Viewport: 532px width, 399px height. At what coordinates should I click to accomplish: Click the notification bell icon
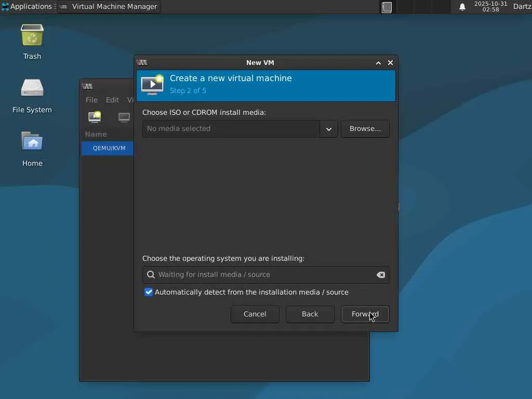coord(462,7)
